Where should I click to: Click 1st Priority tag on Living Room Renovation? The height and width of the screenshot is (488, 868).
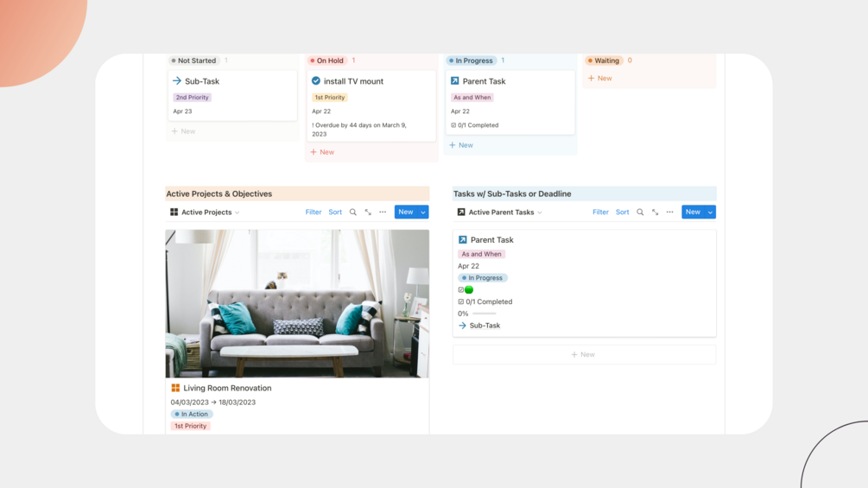coord(190,426)
